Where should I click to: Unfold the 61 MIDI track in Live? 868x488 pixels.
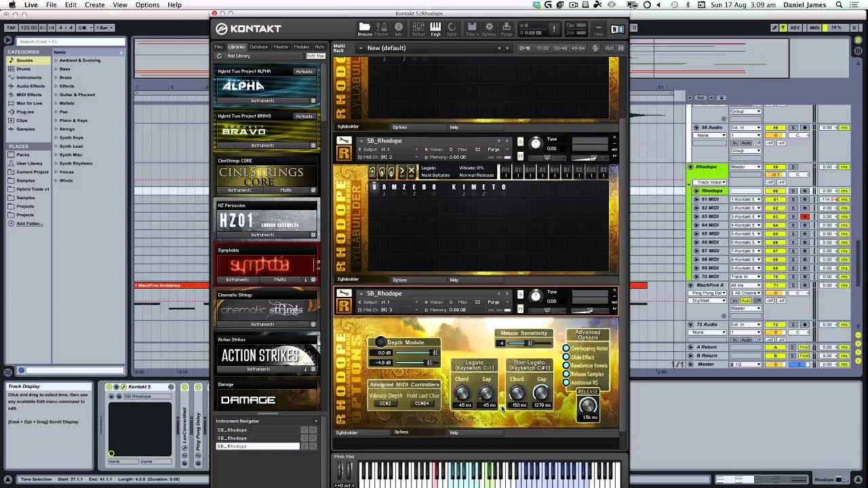(x=696, y=199)
